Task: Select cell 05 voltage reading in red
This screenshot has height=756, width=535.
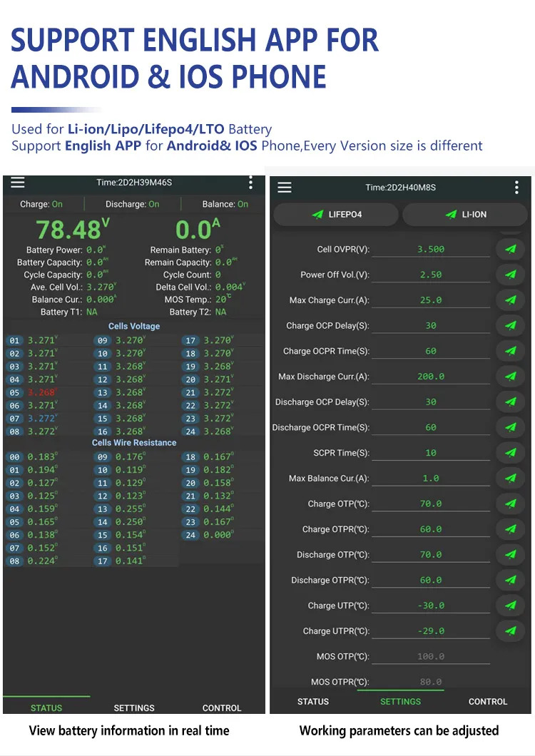Action: point(42,392)
